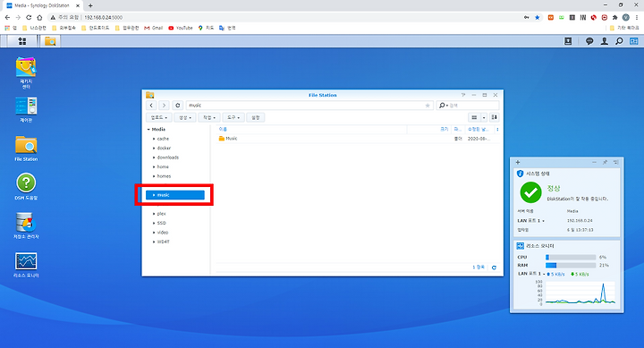The height and width of the screenshot is (348, 644).
Task: Click the File Station icon in DSM taskbar
Action: (50, 41)
